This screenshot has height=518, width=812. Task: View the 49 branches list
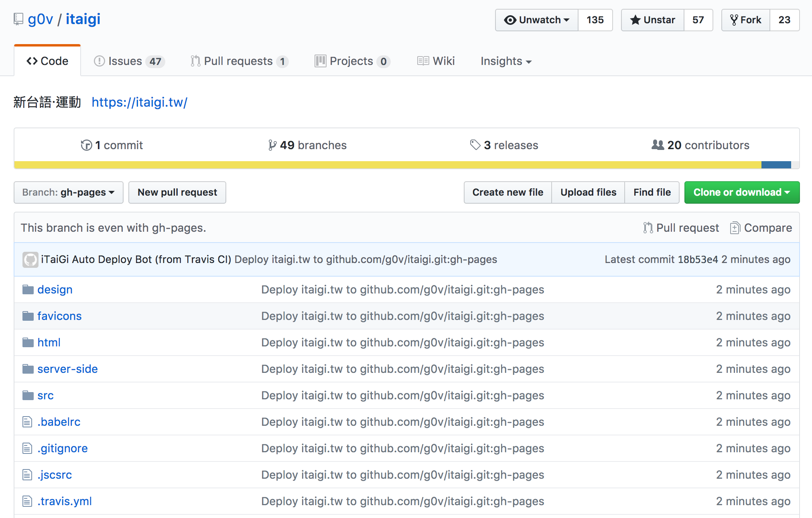click(x=308, y=145)
